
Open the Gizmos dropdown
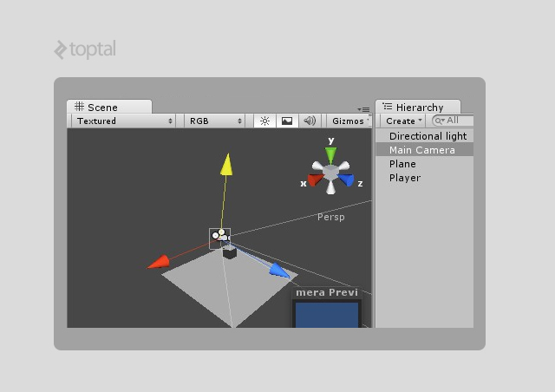349,121
